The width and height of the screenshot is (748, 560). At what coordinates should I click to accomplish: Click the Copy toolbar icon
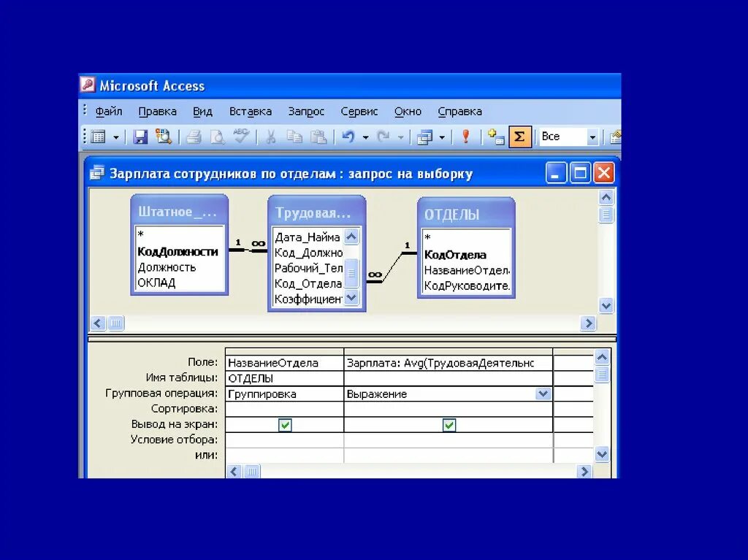[294, 137]
